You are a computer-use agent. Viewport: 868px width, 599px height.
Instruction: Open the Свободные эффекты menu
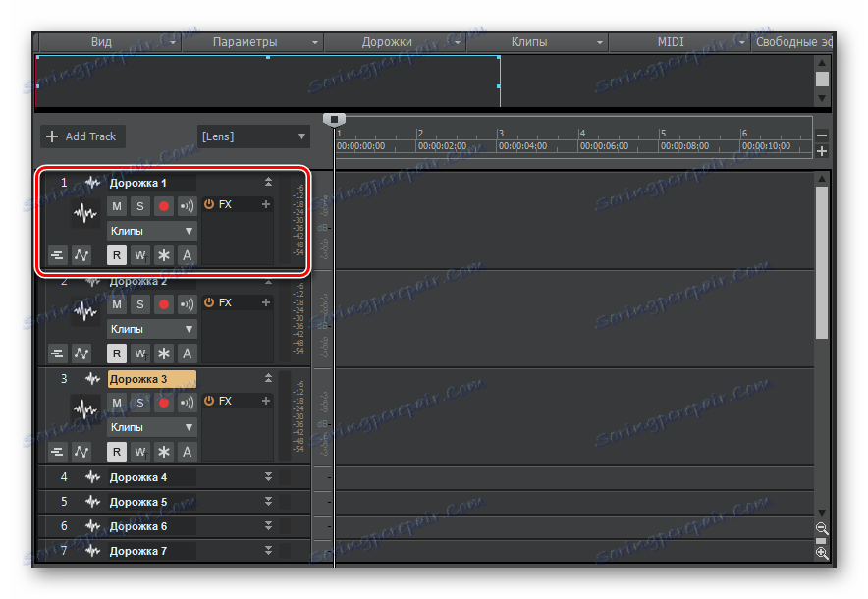(792, 42)
